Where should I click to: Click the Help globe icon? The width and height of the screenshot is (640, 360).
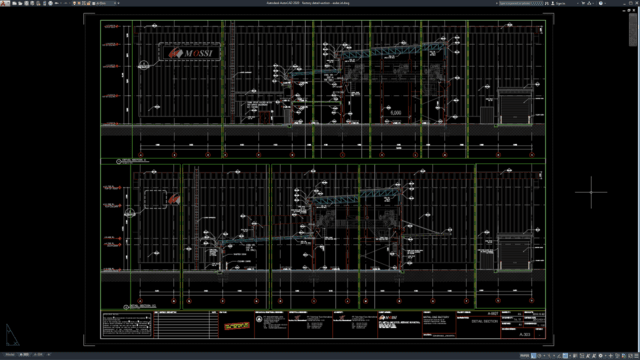[x=601, y=3]
